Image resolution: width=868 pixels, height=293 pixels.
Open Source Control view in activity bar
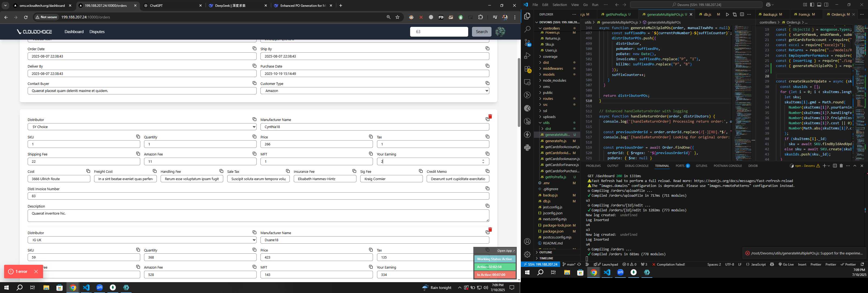pos(527,43)
